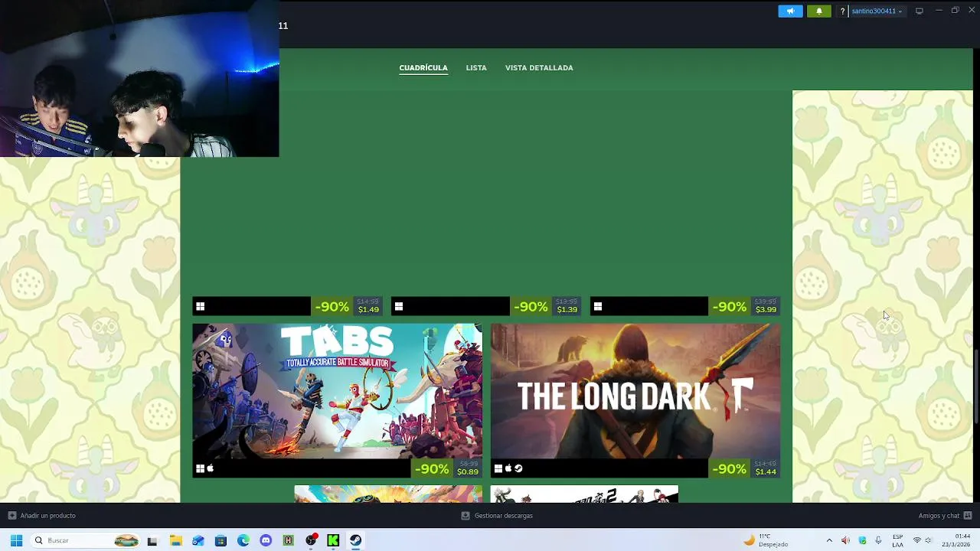The width and height of the screenshot is (980, 551).
Task: Click Añadir un producto link
Action: tap(41, 516)
